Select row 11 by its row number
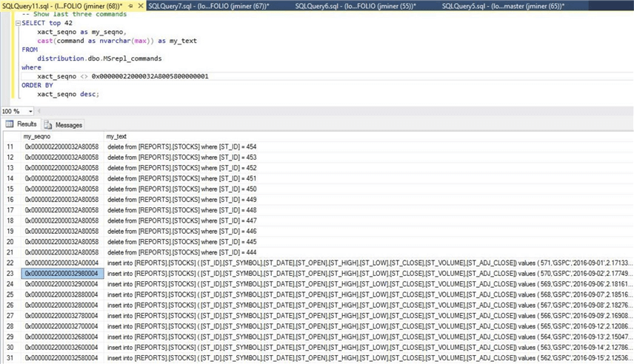The image size is (634, 364). click(x=10, y=146)
